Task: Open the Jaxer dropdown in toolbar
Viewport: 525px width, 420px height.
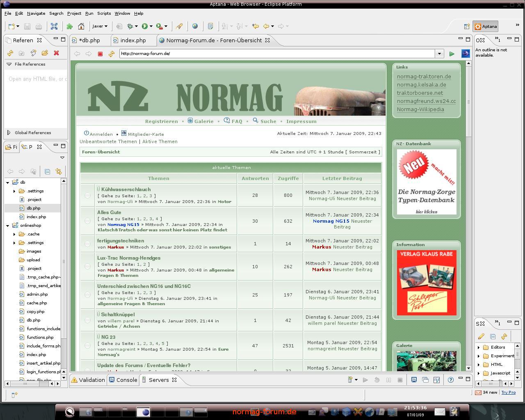Action: tap(100, 26)
